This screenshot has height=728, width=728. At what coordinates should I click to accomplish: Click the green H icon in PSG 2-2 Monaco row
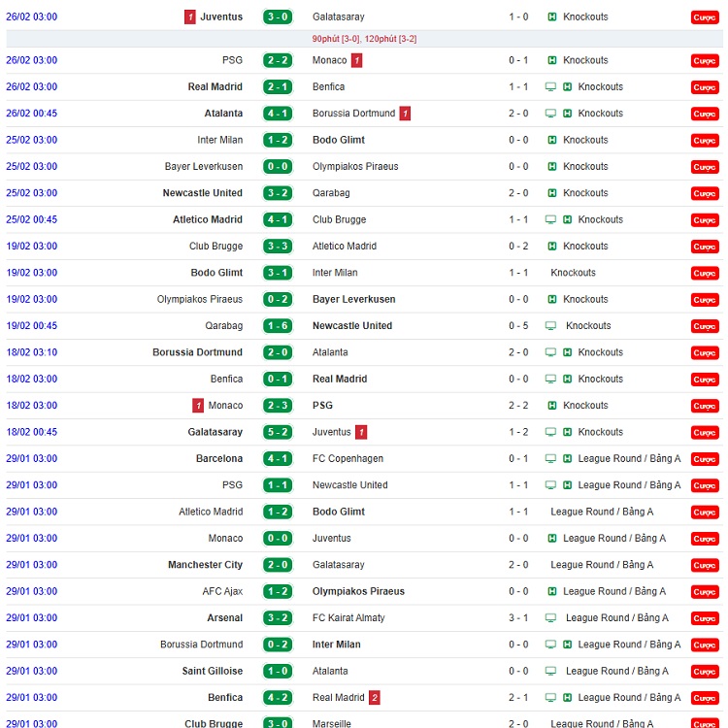pyautogui.click(x=552, y=60)
